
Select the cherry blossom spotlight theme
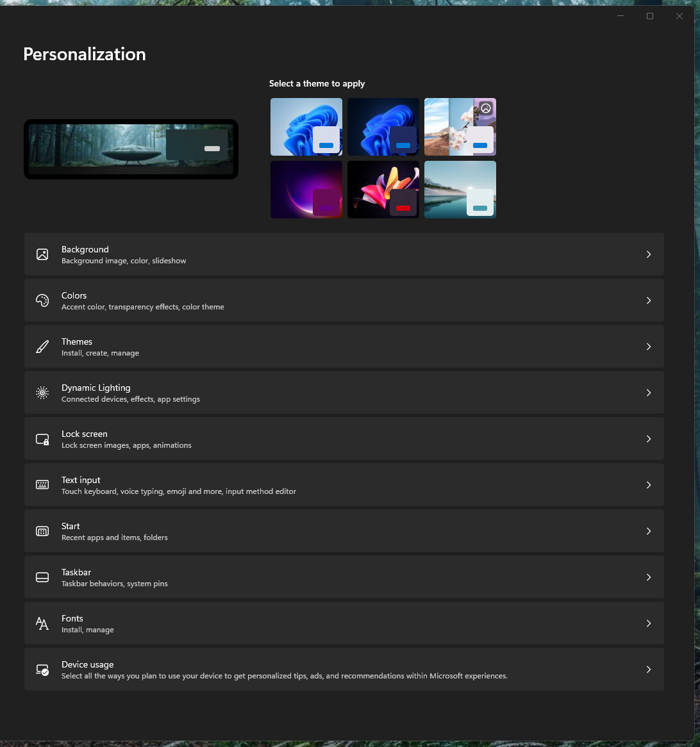coord(460,127)
